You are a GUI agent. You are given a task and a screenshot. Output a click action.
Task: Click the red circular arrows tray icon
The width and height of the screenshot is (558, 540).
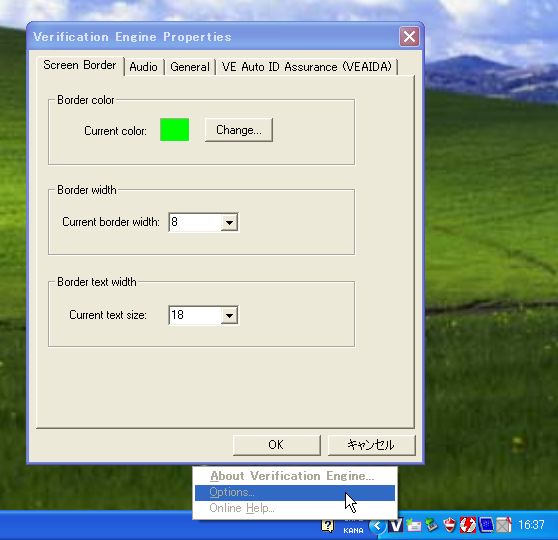coord(468,525)
